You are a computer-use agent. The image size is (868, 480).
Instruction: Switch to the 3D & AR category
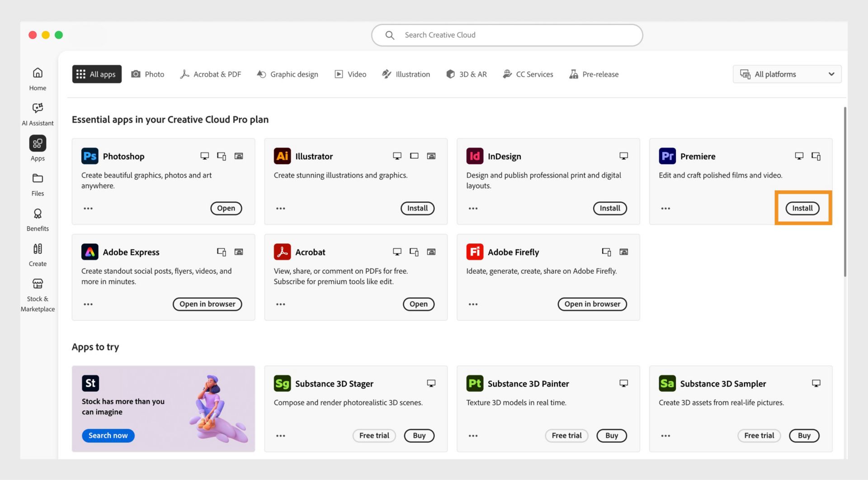pyautogui.click(x=467, y=74)
